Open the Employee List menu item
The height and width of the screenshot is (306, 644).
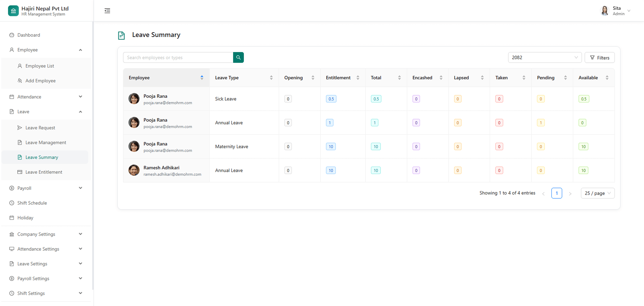click(40, 66)
